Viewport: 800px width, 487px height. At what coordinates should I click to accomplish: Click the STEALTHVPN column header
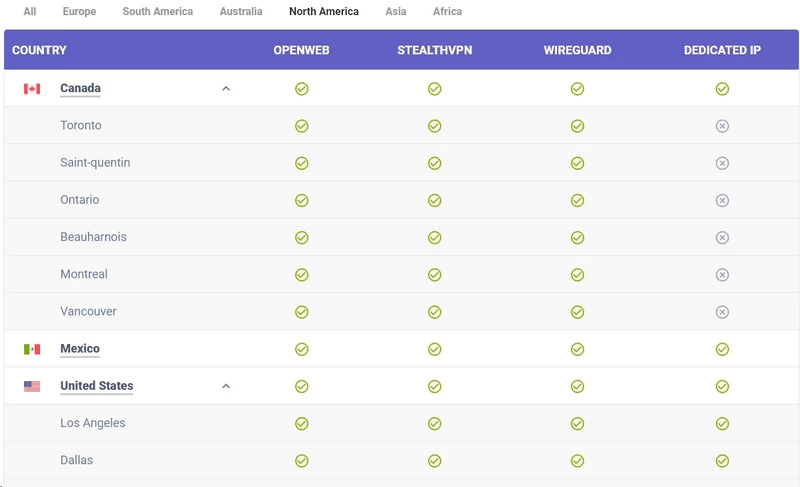pyautogui.click(x=435, y=50)
